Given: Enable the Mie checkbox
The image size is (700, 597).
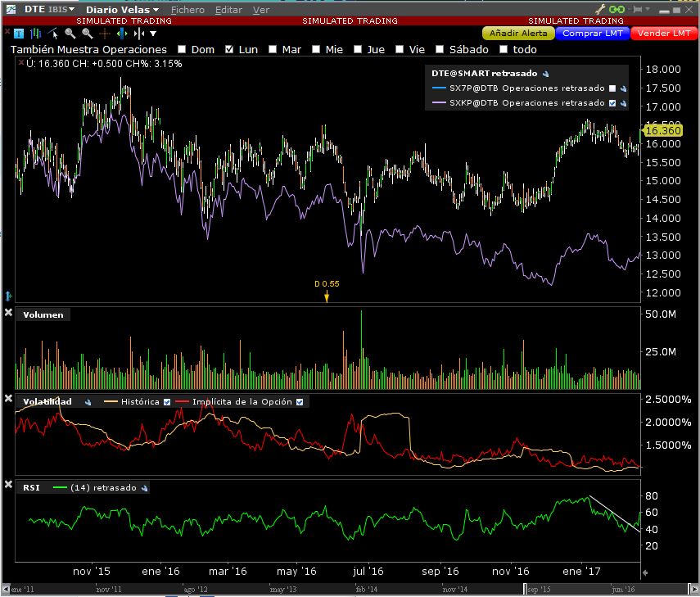Looking at the screenshot, I should (316, 49).
